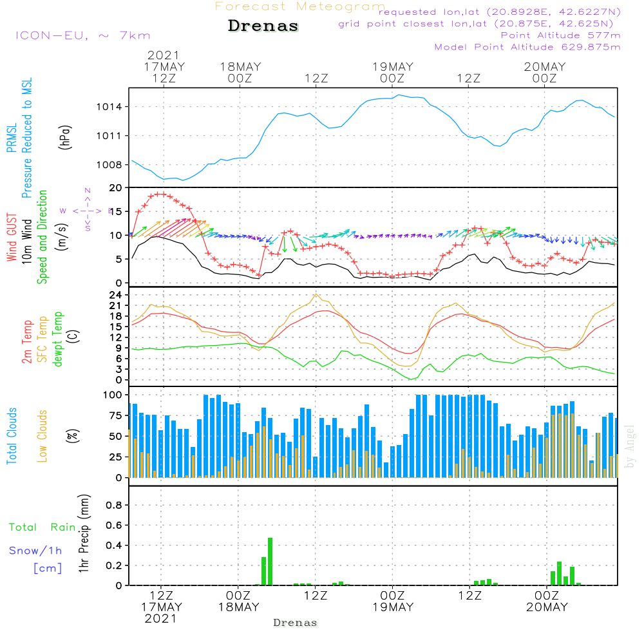This screenshot has width=644, height=644.
Task: Click the '[cm]' snow unit label
Action: [x=48, y=569]
